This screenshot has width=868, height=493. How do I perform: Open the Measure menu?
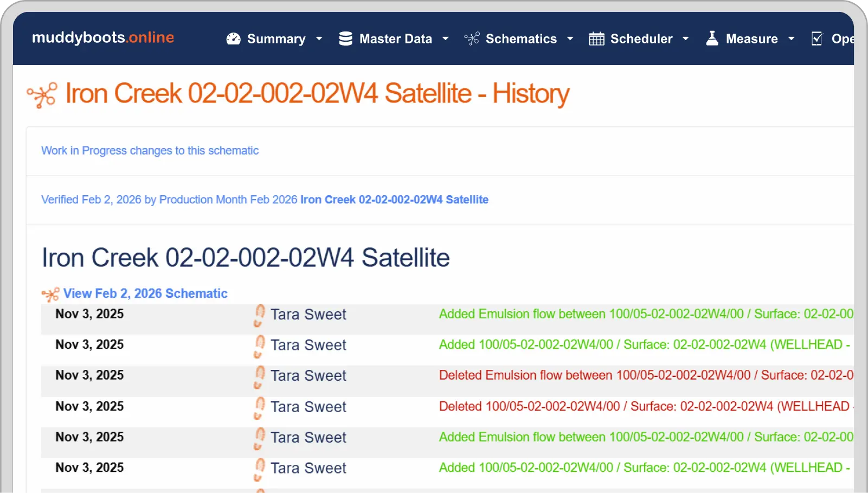coord(751,39)
